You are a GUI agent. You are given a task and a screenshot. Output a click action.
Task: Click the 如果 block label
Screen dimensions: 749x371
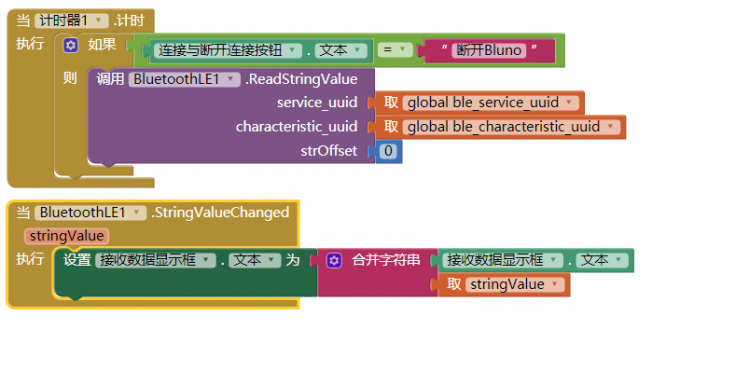(x=102, y=45)
